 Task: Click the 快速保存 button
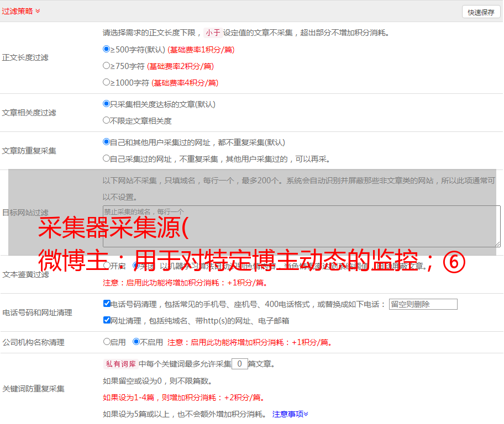click(x=481, y=12)
